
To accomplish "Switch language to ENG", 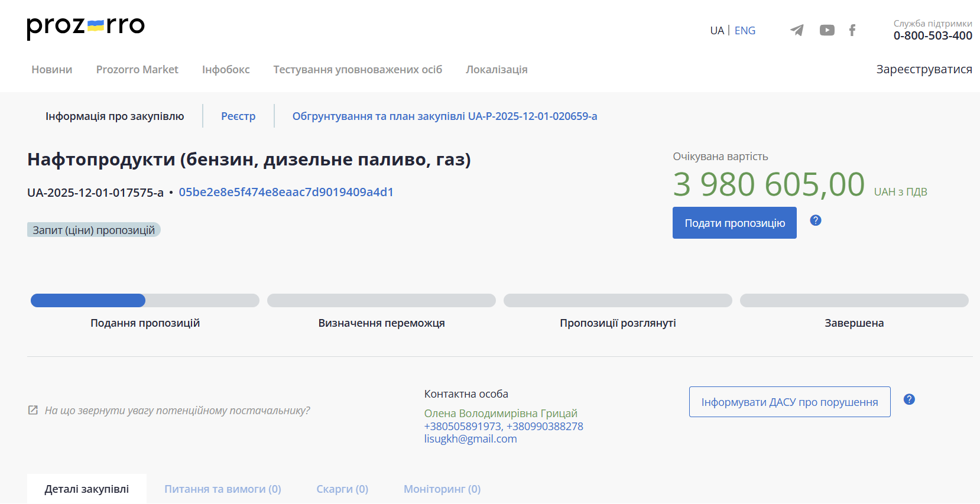I will (x=745, y=31).
